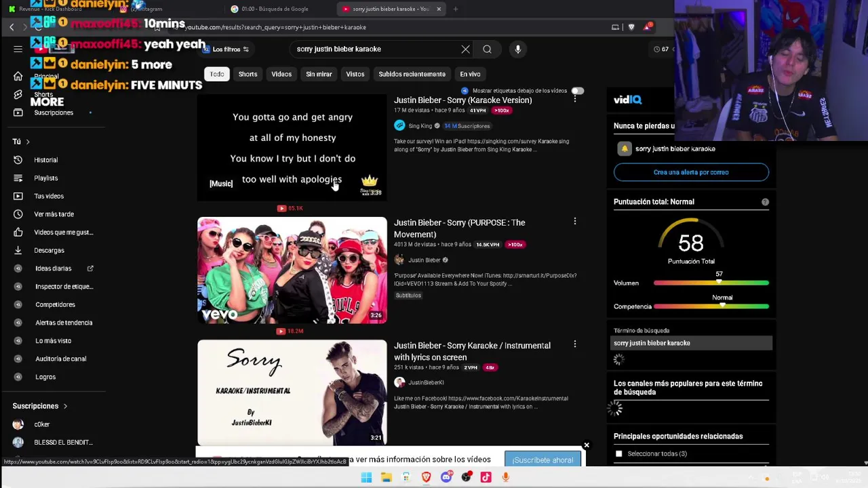Open vidIQ Competidores
This screenshot has height=488, width=868.
[55, 304]
